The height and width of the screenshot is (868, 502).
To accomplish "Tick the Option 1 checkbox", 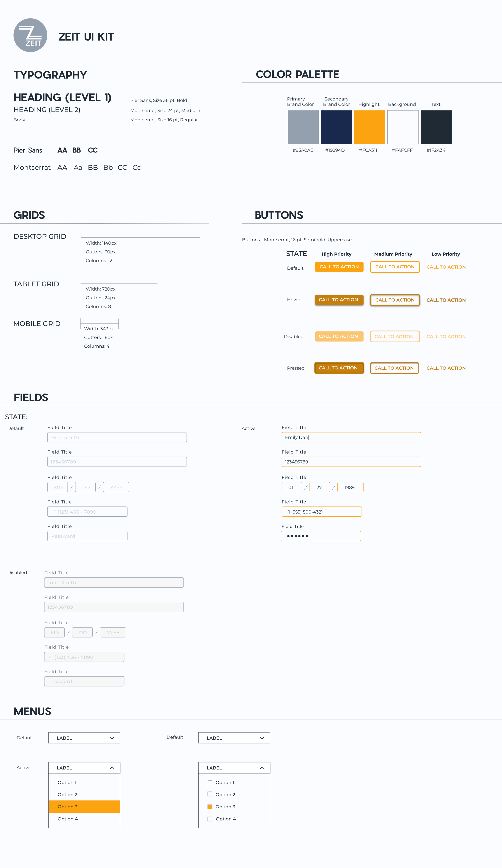I will click(210, 783).
